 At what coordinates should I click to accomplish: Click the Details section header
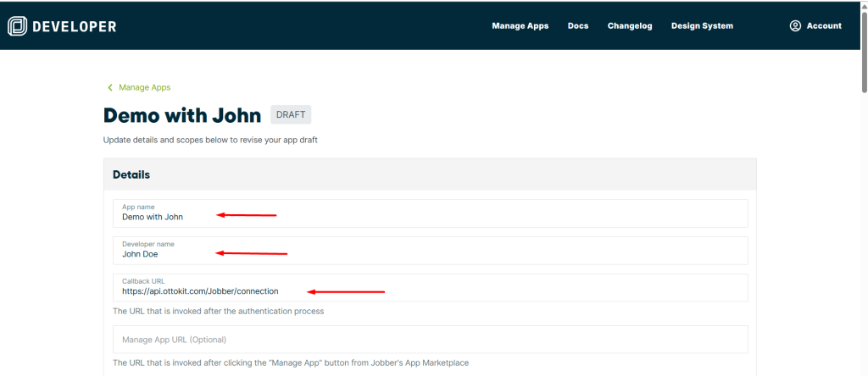(131, 174)
